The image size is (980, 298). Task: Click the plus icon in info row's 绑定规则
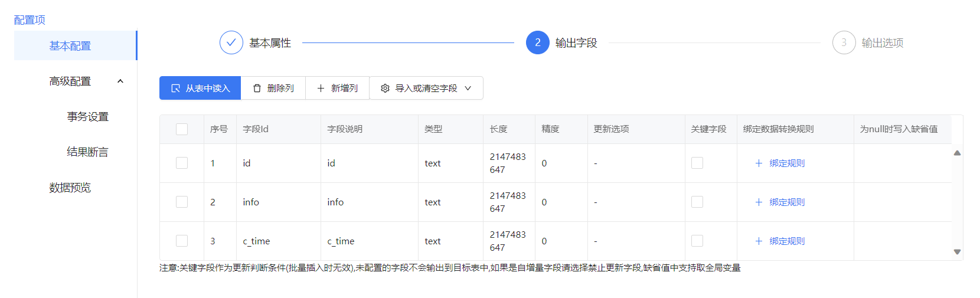tap(759, 202)
